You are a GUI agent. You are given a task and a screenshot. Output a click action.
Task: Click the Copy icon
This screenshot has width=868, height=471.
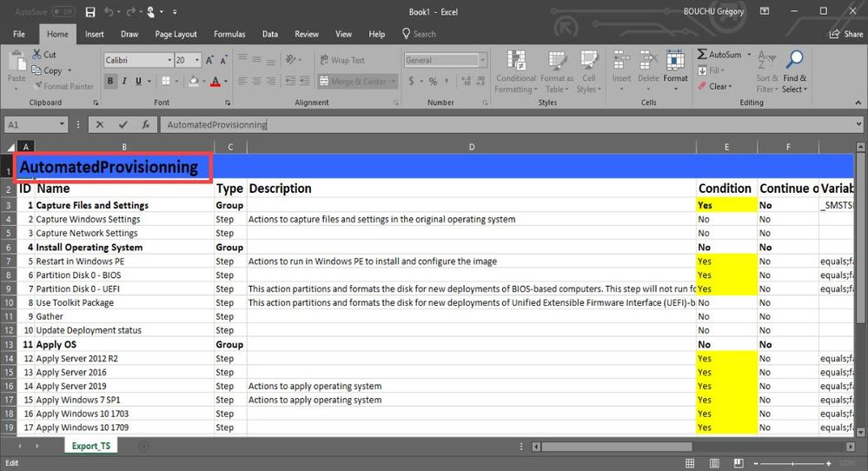click(36, 70)
